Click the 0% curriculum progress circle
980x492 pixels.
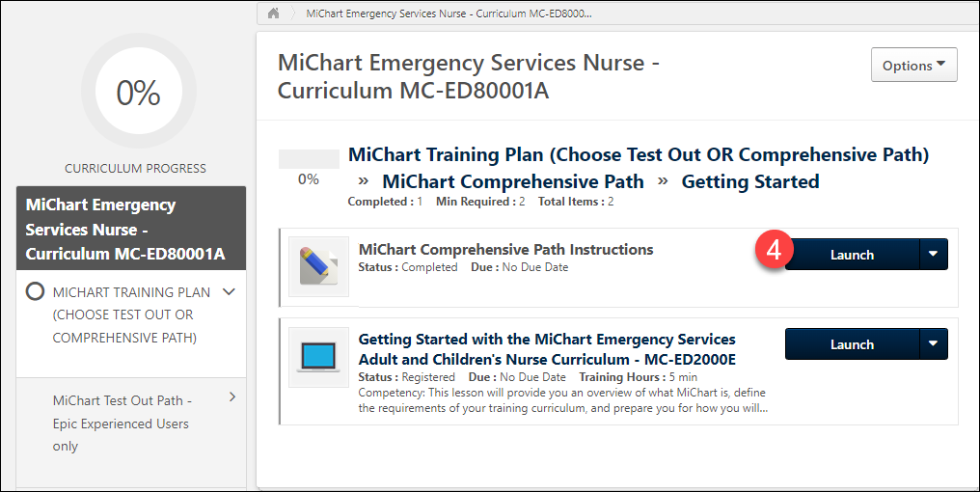click(138, 93)
